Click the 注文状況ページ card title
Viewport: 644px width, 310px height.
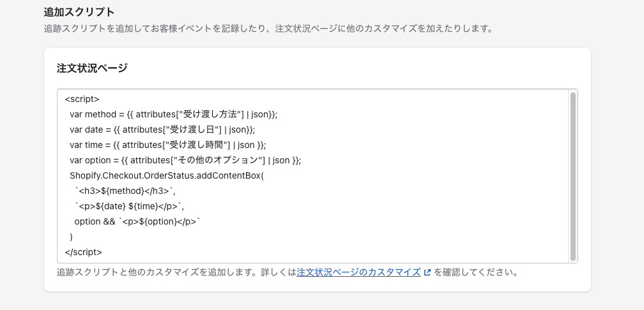pyautogui.click(x=92, y=68)
